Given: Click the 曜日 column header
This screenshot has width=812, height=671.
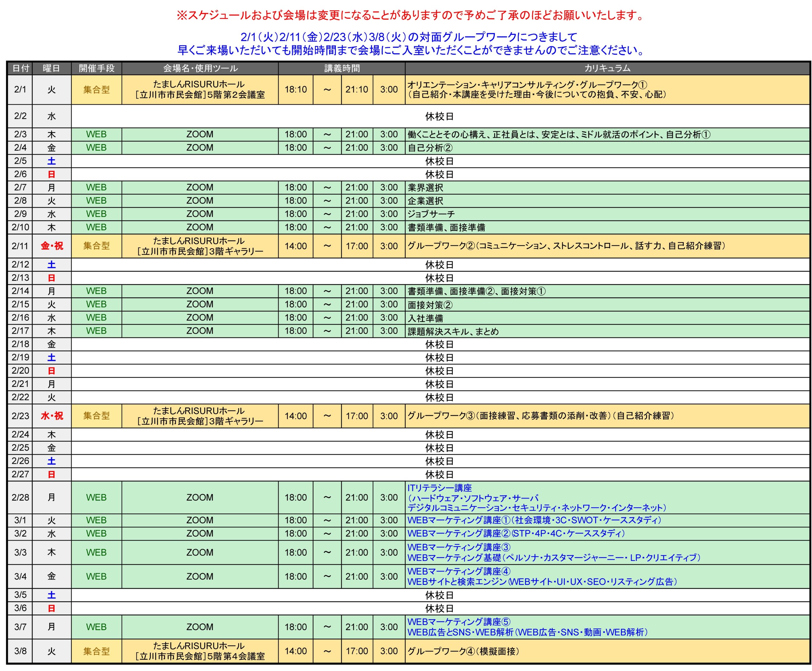Looking at the screenshot, I should click(52, 68).
